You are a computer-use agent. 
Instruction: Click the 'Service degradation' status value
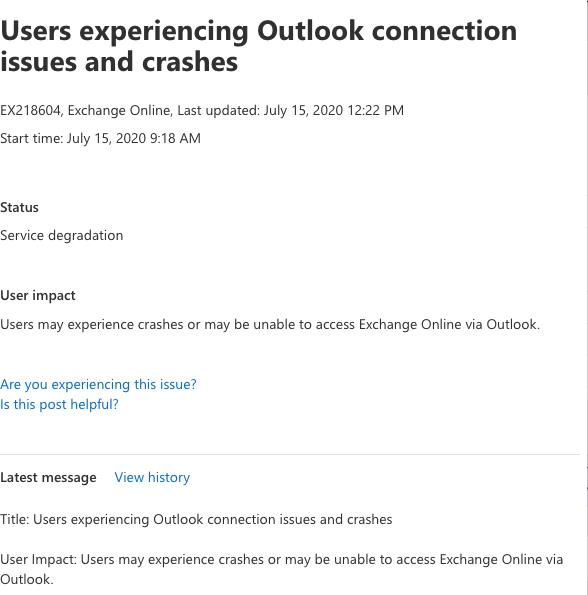61,236
